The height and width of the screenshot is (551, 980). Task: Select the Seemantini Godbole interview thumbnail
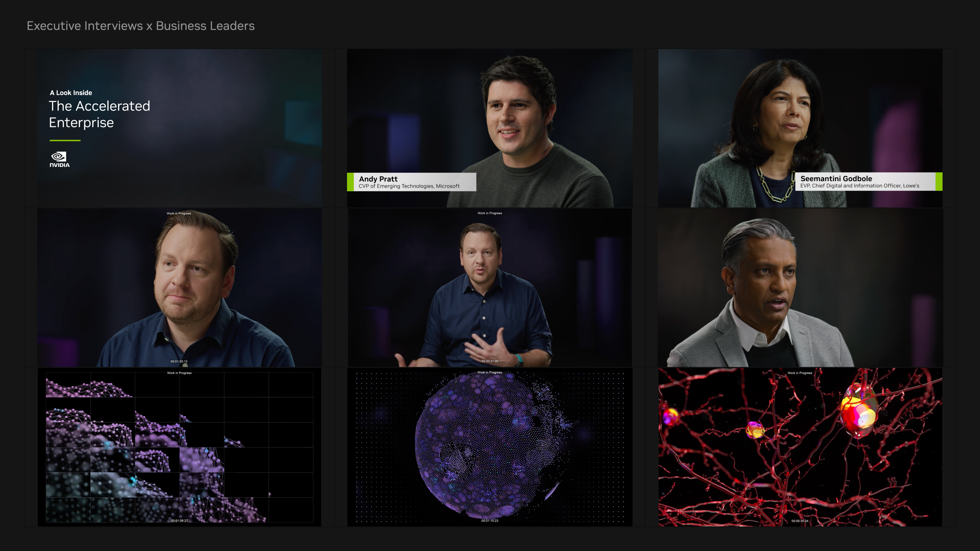coord(800,128)
